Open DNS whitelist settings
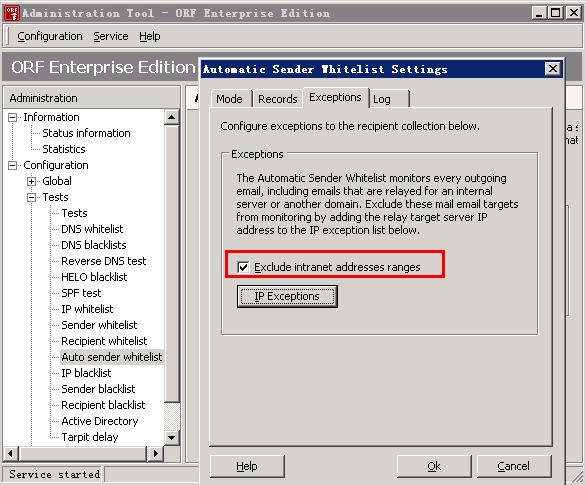 (x=92, y=229)
